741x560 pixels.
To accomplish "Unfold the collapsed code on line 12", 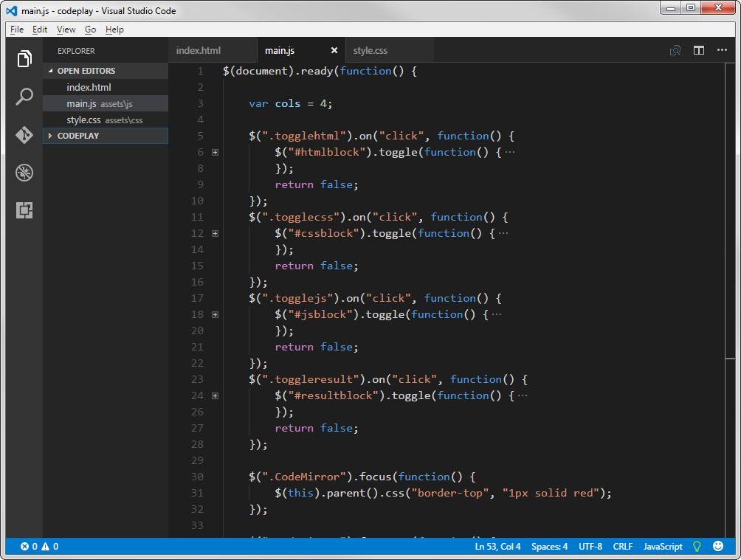I will (x=215, y=233).
